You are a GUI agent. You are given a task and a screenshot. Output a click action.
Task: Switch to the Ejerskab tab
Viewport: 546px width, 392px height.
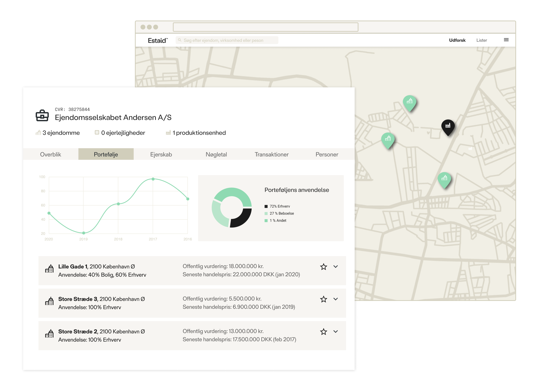(x=161, y=154)
